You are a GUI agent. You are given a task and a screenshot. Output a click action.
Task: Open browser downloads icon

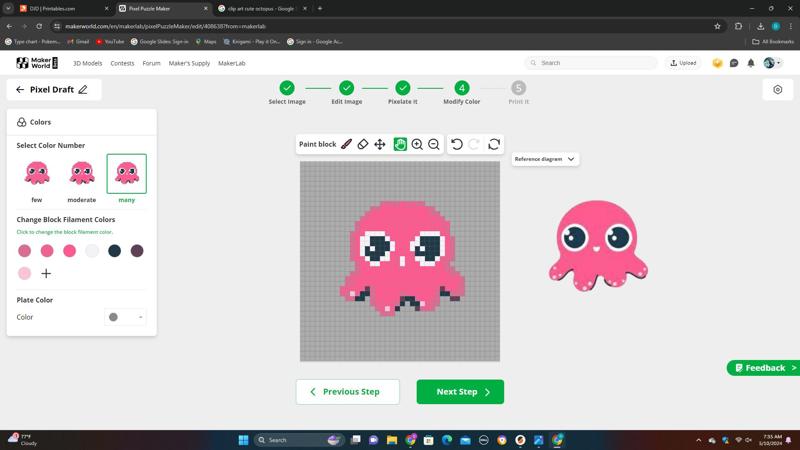[x=760, y=26]
